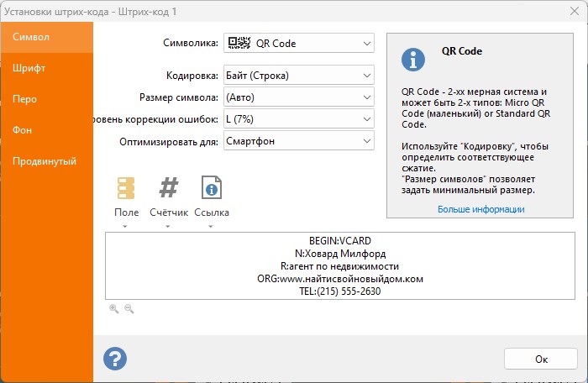
Task: Confirm with the Ок button
Action: (541, 359)
